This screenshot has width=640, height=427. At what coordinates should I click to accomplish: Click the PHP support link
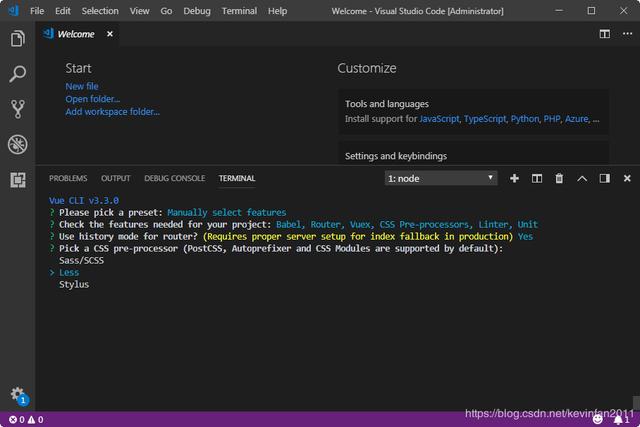[x=552, y=119]
